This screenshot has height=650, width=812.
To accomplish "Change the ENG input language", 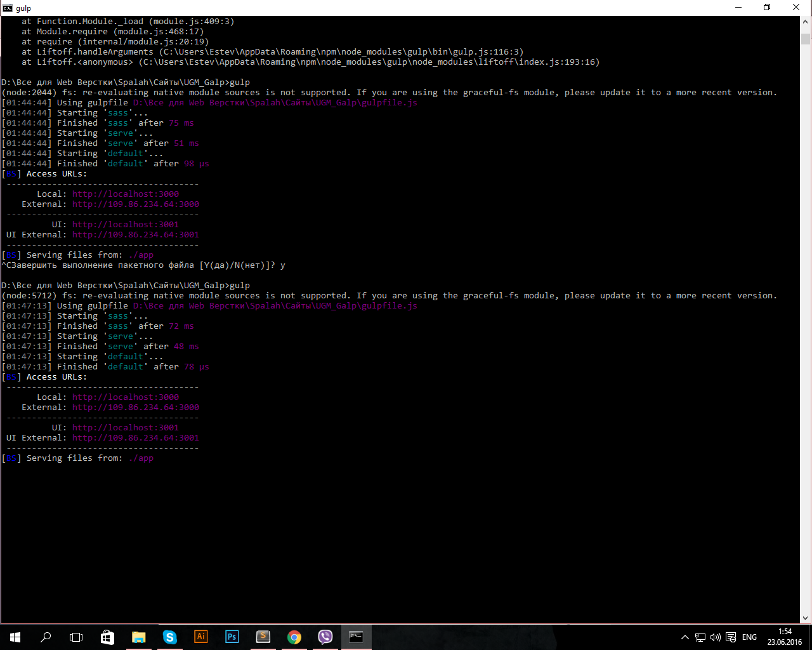I will pyautogui.click(x=749, y=637).
